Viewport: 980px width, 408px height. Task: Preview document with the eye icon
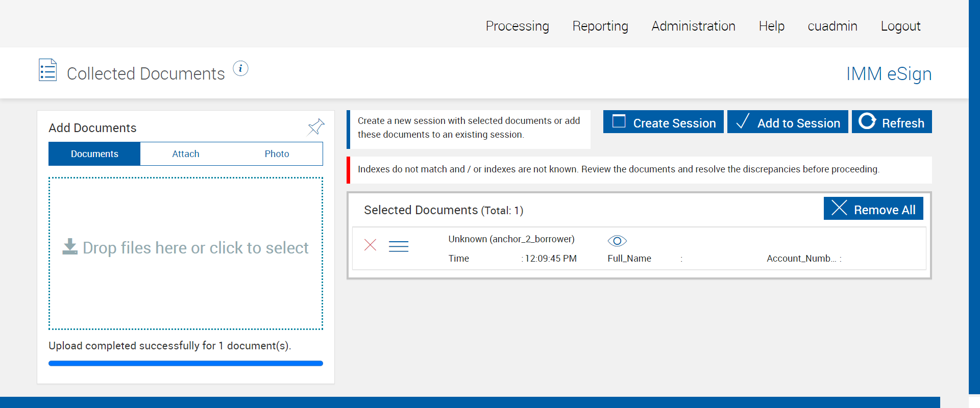tap(617, 241)
